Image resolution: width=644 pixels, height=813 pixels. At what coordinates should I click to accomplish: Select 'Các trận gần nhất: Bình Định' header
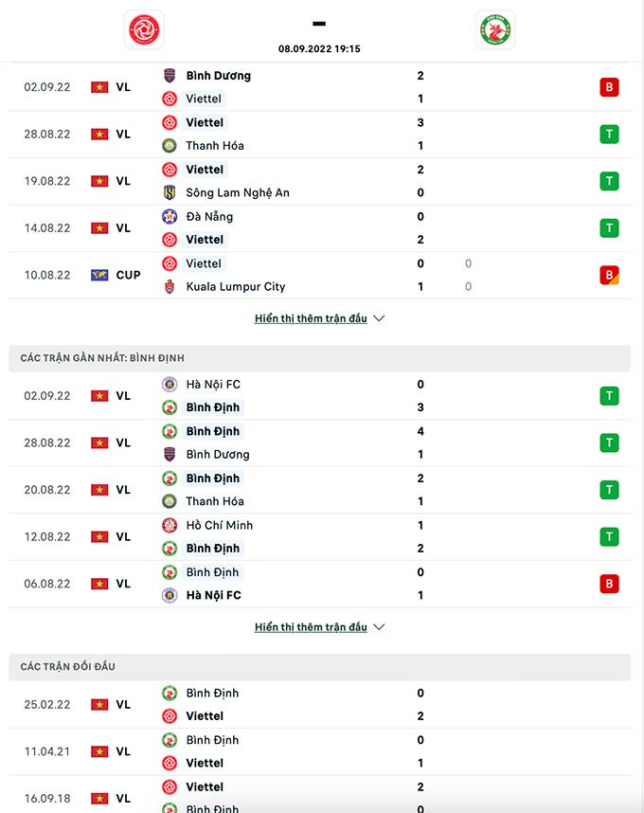[x=320, y=358]
